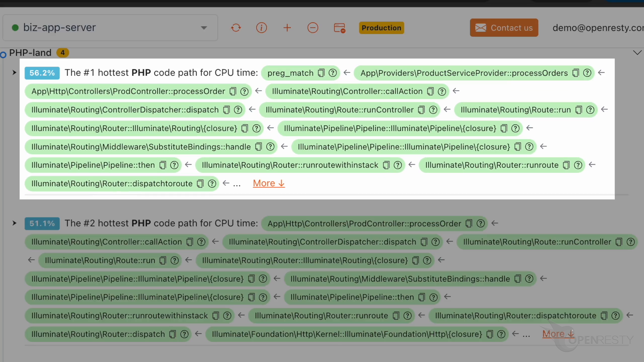Click the Production badge
Image resolution: width=644 pixels, height=362 pixels.
tap(381, 28)
